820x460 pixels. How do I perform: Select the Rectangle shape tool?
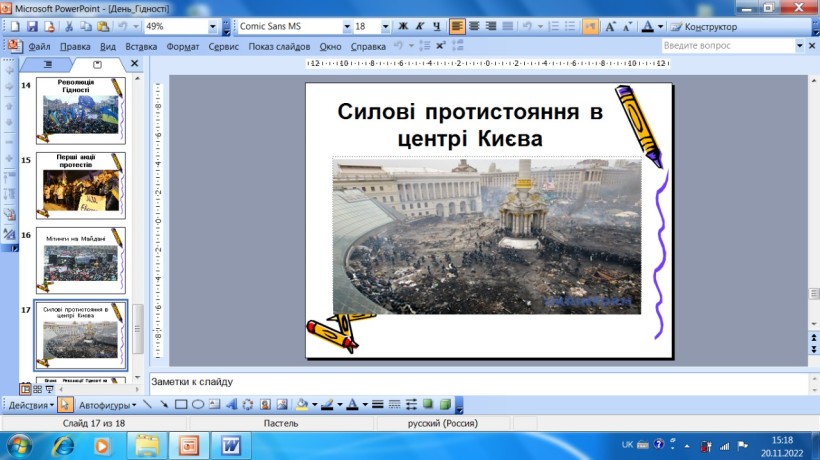point(181,405)
